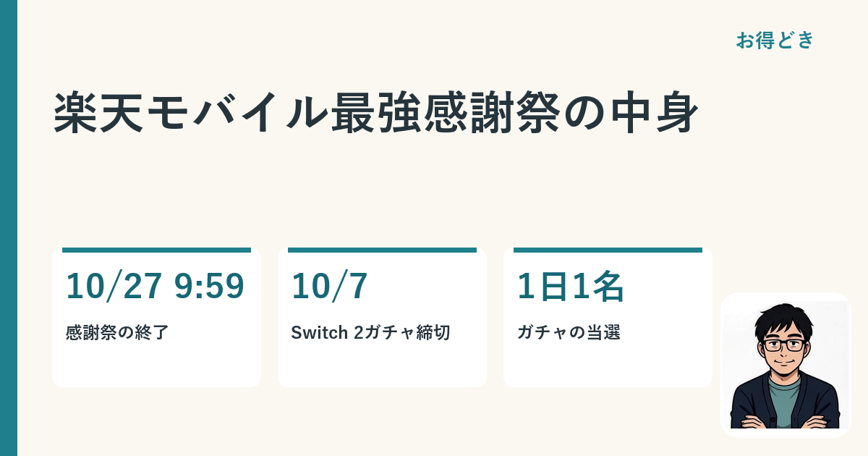
Task: Click the 10/27 9:59 date value
Action: (155, 287)
